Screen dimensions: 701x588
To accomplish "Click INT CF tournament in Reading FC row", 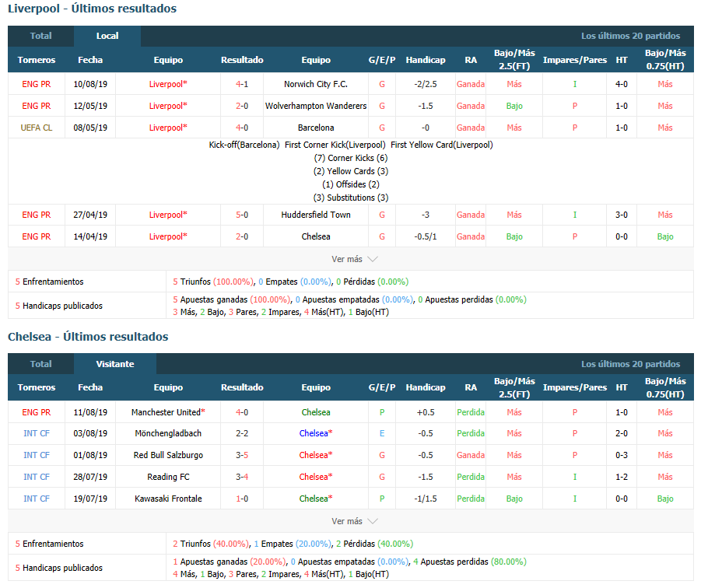I will [37, 478].
